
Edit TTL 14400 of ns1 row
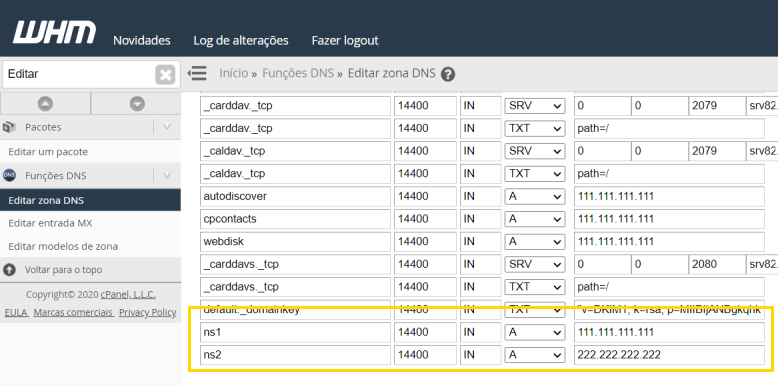pos(425,332)
